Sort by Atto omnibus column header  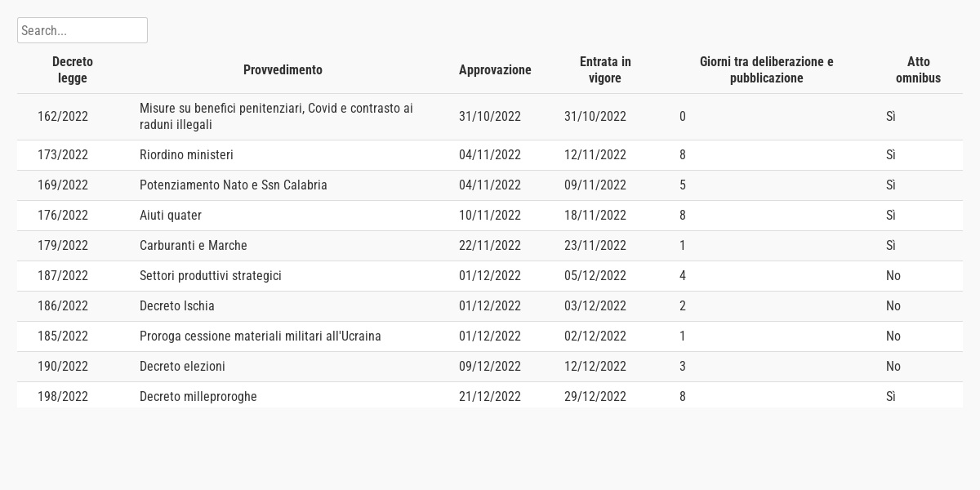coord(918,70)
